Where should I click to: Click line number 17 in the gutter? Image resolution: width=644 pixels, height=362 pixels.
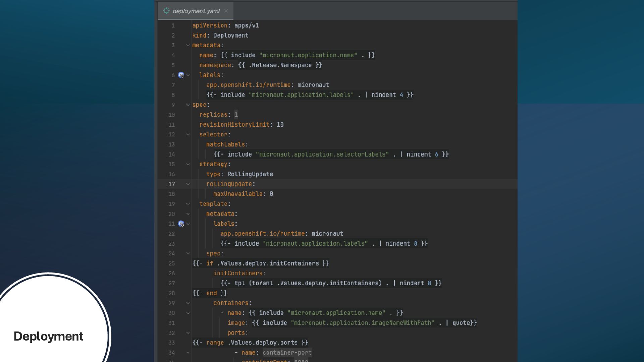[x=171, y=184]
